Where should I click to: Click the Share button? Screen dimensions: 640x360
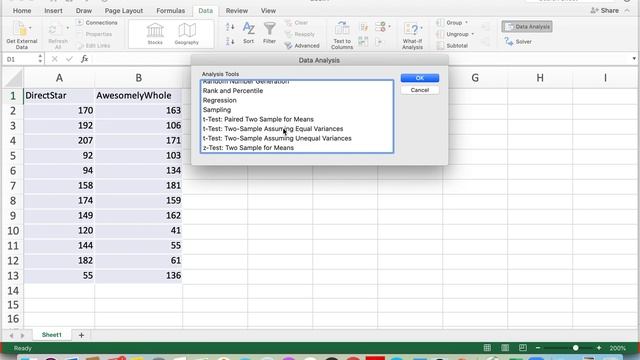click(x=605, y=11)
